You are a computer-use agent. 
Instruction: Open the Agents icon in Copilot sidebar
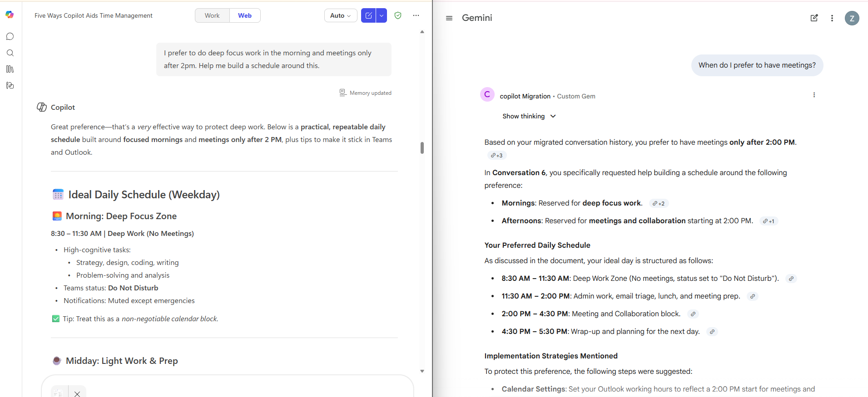(x=10, y=85)
